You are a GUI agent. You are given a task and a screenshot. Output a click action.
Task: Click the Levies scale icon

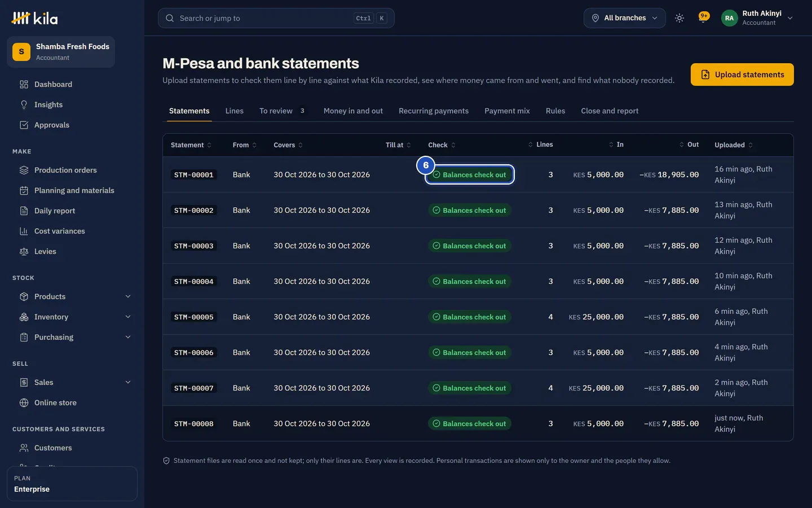(x=24, y=251)
